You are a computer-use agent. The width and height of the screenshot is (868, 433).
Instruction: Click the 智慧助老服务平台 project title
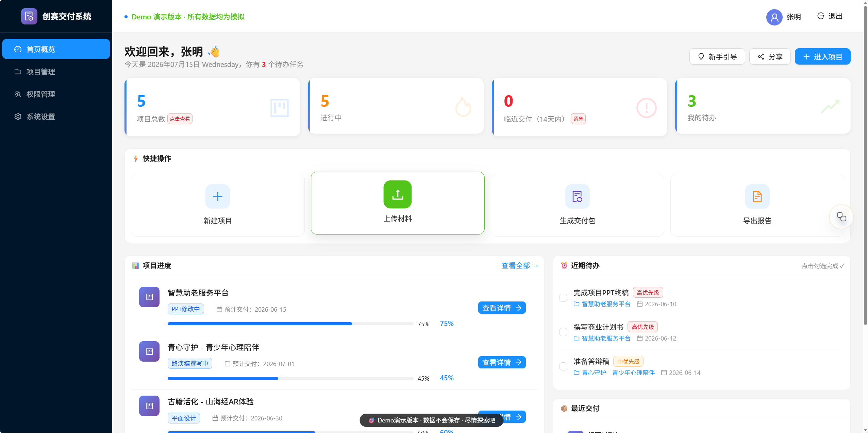pyautogui.click(x=198, y=293)
